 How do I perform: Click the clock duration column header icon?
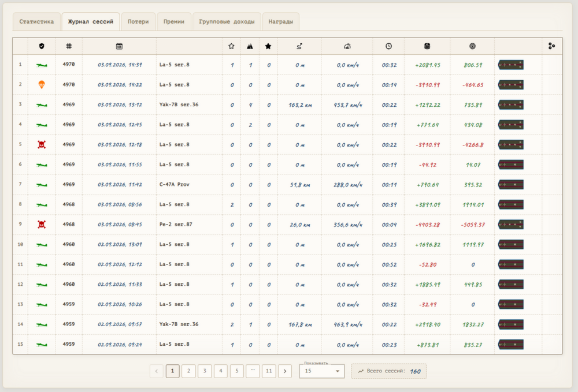click(x=388, y=46)
